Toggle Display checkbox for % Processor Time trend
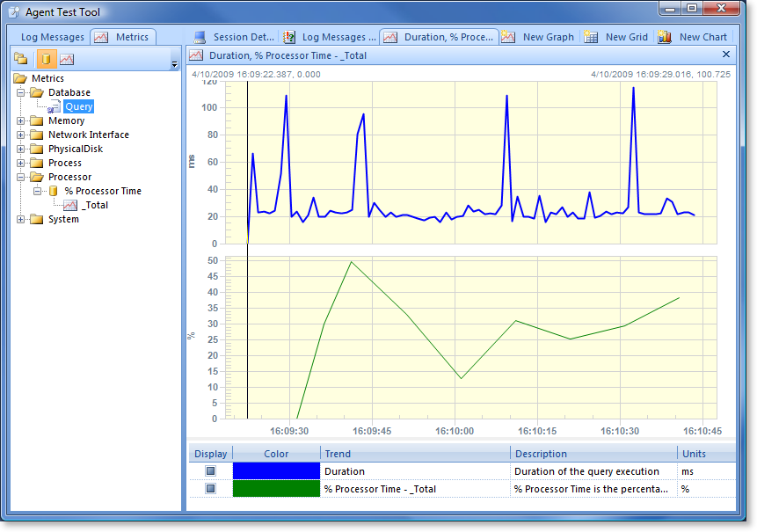The height and width of the screenshot is (532, 757). click(x=210, y=489)
